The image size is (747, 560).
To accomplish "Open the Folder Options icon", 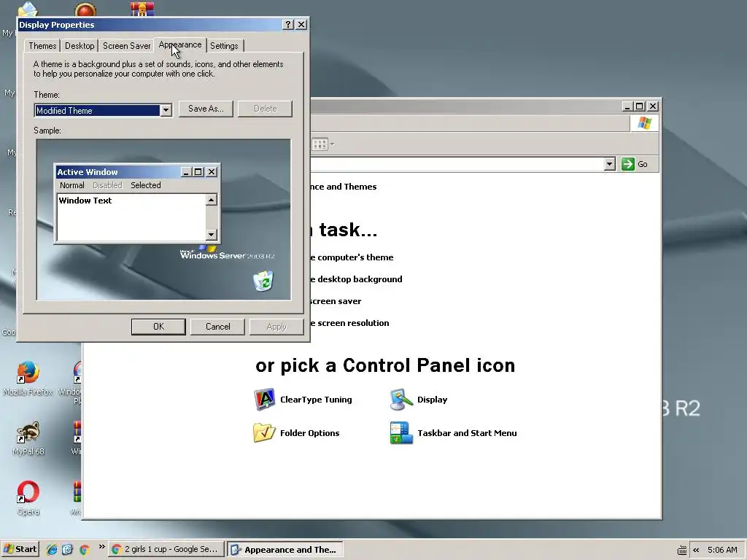I will [264, 433].
